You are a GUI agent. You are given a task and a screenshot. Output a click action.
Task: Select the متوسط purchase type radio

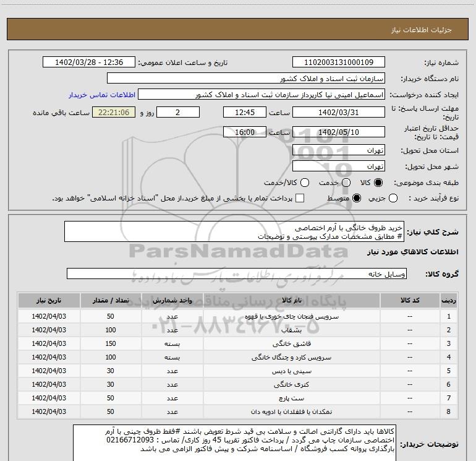tap(357, 198)
